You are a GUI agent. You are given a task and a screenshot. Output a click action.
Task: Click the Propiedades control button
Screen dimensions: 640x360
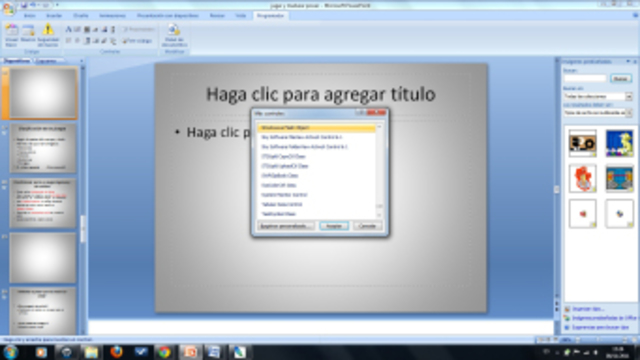138,29
